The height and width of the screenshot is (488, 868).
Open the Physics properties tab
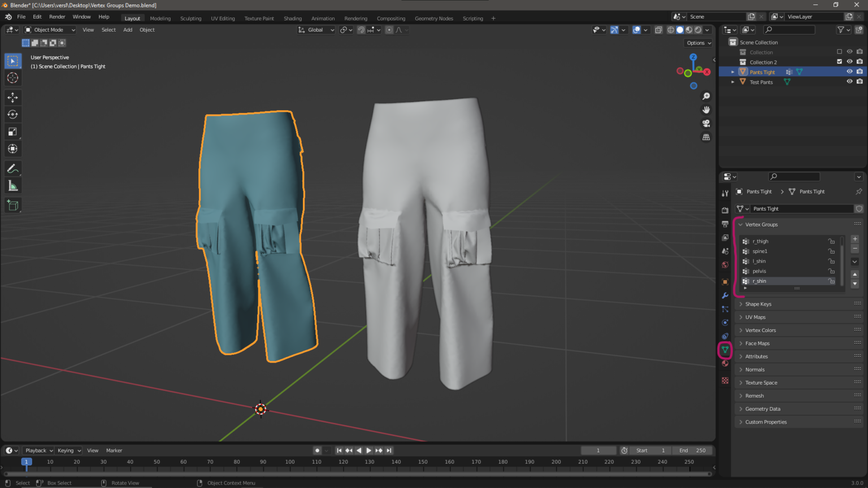[725, 323]
